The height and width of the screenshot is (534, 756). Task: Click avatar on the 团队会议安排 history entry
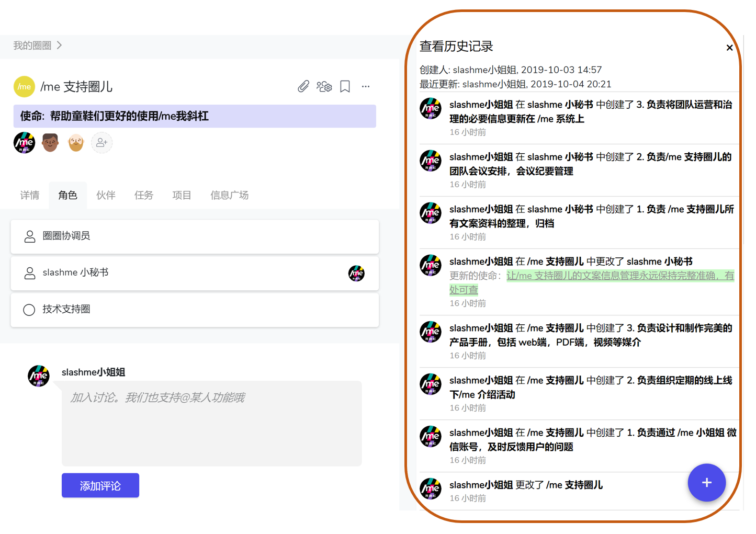coord(431,161)
